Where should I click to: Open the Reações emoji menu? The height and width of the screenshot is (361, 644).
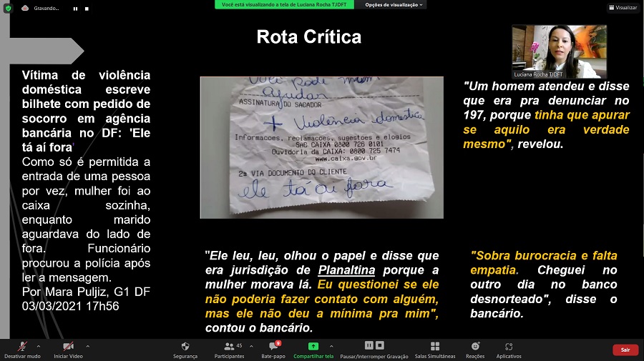[x=475, y=346]
